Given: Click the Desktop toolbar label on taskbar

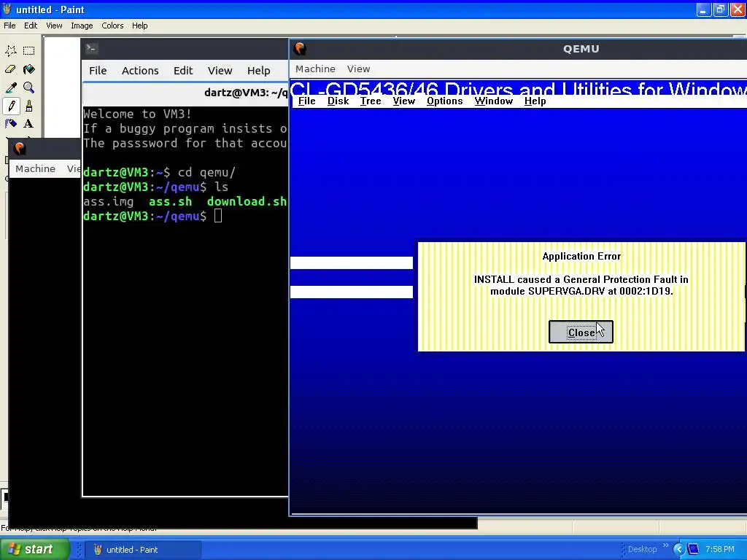Looking at the screenshot, I should click(642, 549).
